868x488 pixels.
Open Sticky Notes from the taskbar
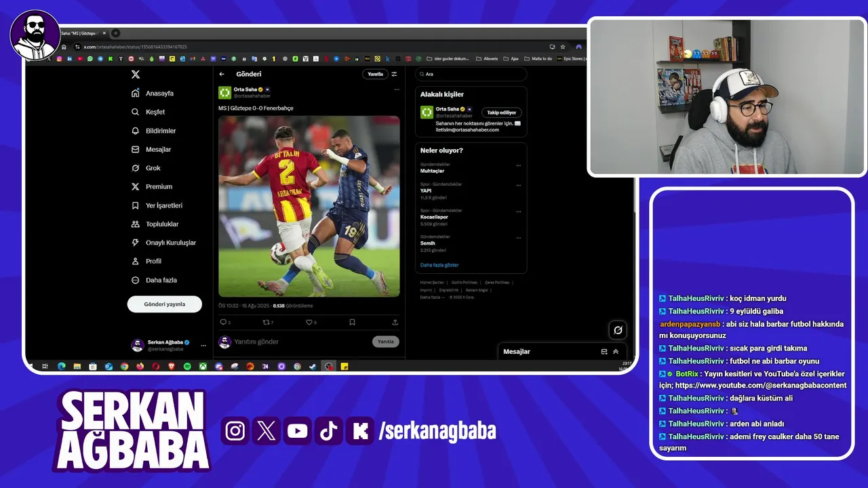click(344, 366)
